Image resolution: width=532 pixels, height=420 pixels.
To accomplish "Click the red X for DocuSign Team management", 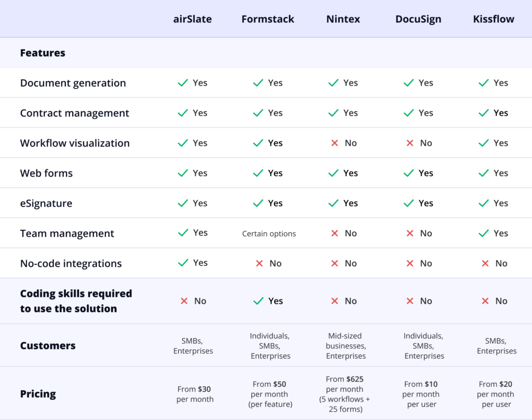I will click(x=410, y=234).
